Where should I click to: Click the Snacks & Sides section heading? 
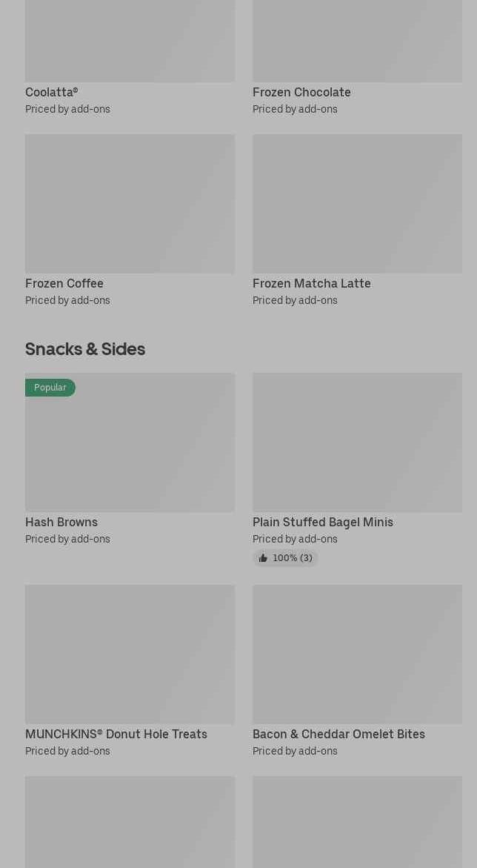[x=85, y=349]
